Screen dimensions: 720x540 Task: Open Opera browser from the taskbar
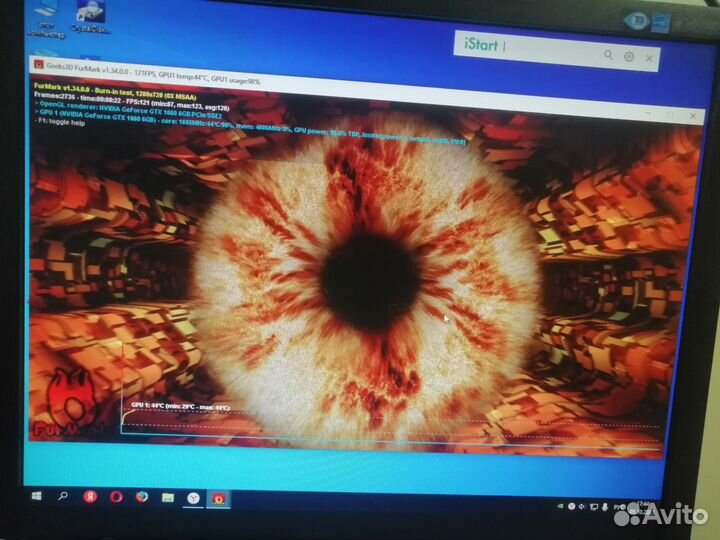pos(116,496)
